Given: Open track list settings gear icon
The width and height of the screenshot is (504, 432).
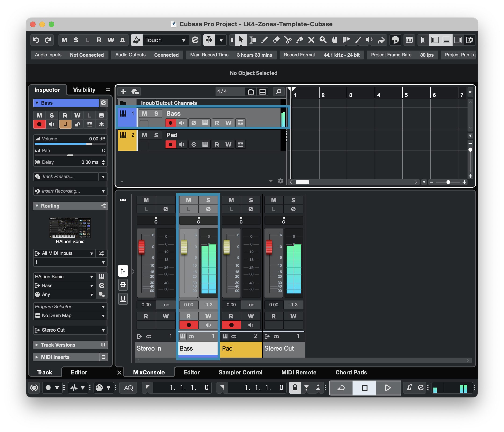Looking at the screenshot, I should 281,181.
